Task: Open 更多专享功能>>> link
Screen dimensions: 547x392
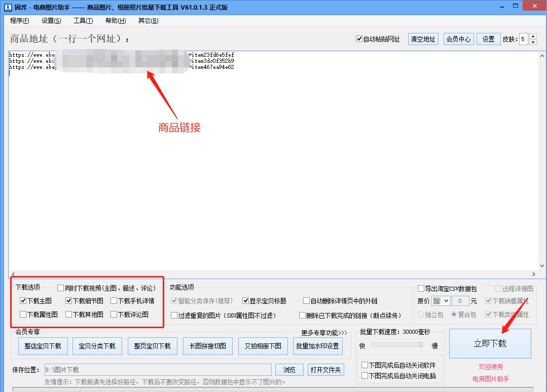Action: [324, 333]
